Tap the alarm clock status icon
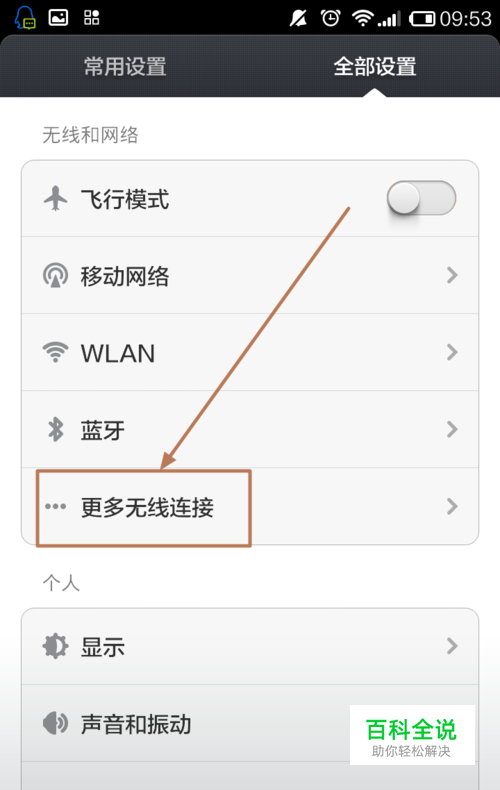Image resolution: width=500 pixels, height=790 pixels. pos(331,19)
